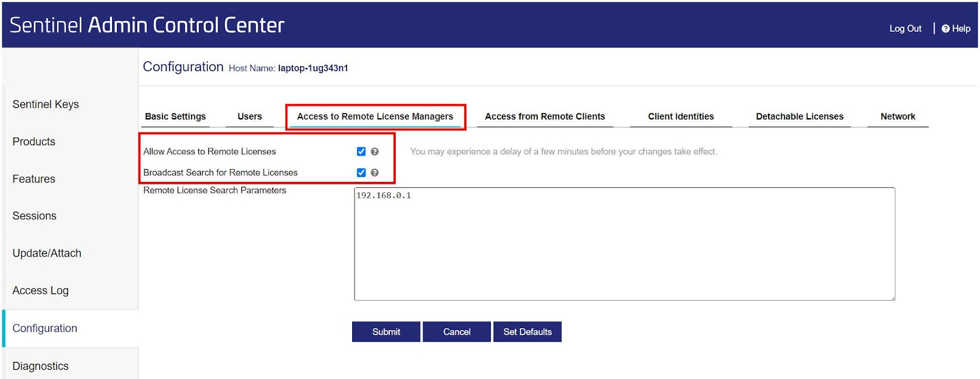Click the Sentinel Admin Control Center title
This screenshot has height=379, width=980.
[x=147, y=25]
